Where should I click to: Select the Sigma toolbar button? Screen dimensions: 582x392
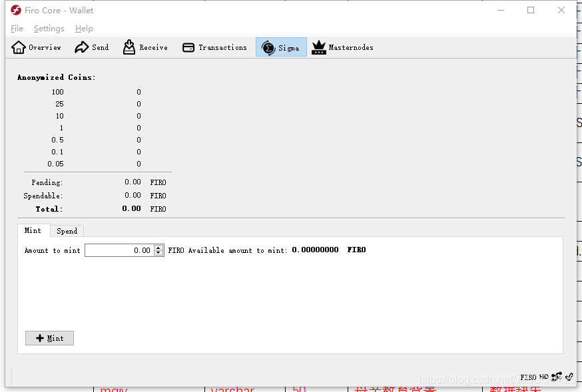(x=281, y=47)
